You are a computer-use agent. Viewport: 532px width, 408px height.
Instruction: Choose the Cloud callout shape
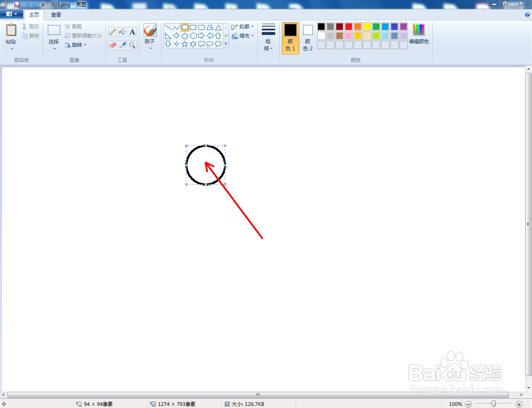[x=218, y=44]
